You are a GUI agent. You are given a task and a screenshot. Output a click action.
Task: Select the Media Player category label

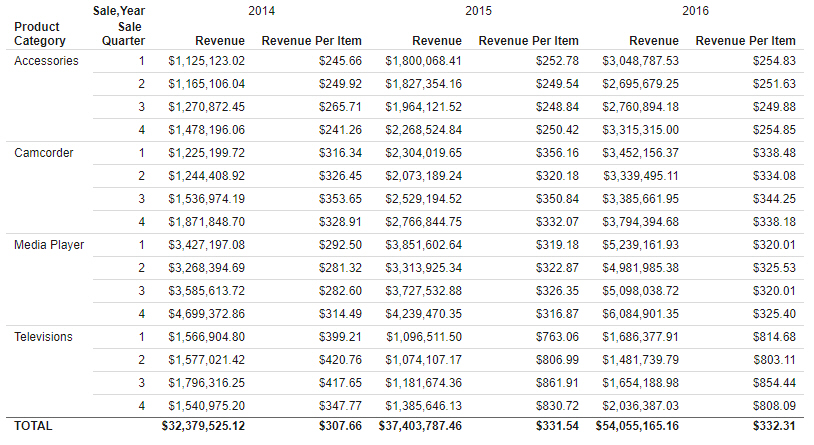(49, 245)
